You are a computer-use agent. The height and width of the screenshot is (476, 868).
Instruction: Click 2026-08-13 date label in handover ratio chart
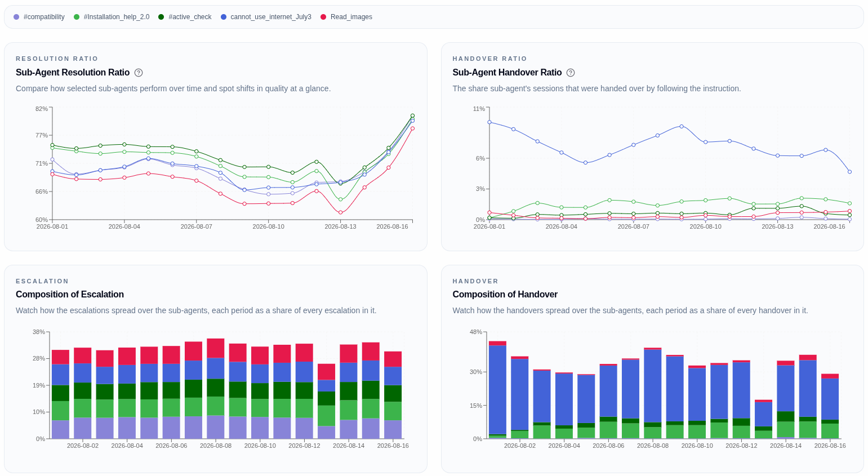tap(777, 226)
